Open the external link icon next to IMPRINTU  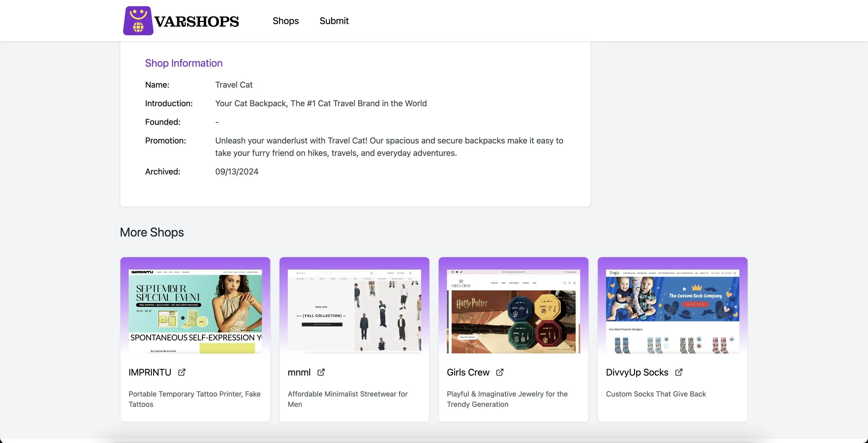[x=182, y=372]
